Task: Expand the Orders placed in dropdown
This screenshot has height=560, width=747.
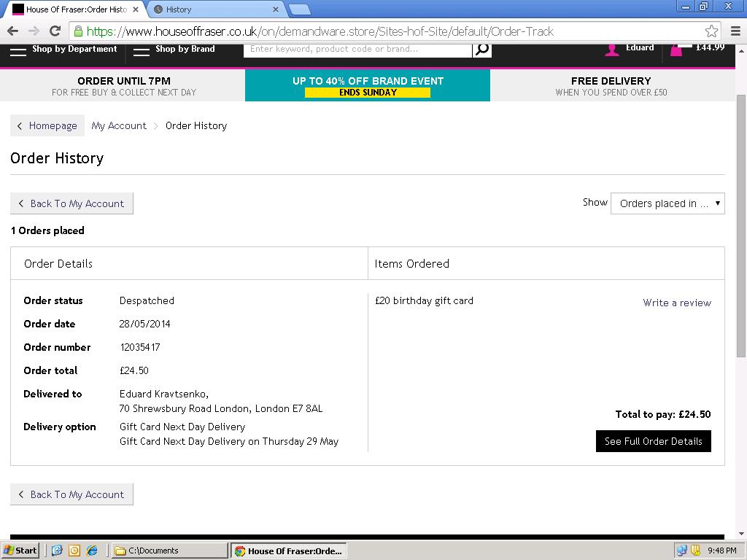Action: (667, 203)
